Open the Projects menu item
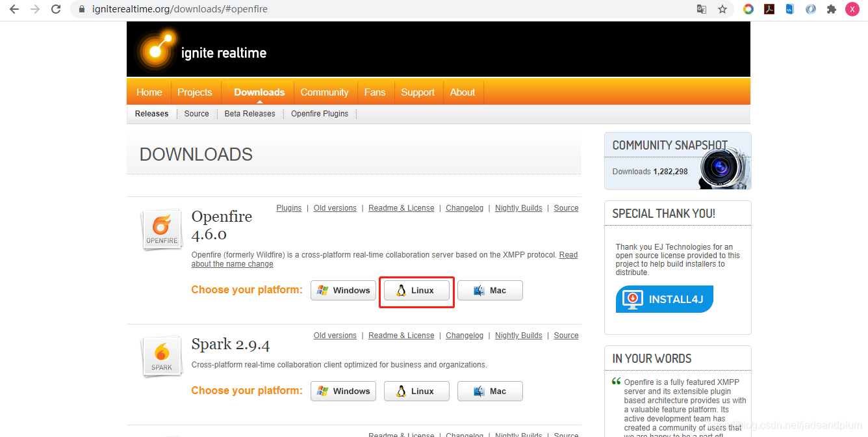This screenshot has height=437, width=868. (x=195, y=92)
